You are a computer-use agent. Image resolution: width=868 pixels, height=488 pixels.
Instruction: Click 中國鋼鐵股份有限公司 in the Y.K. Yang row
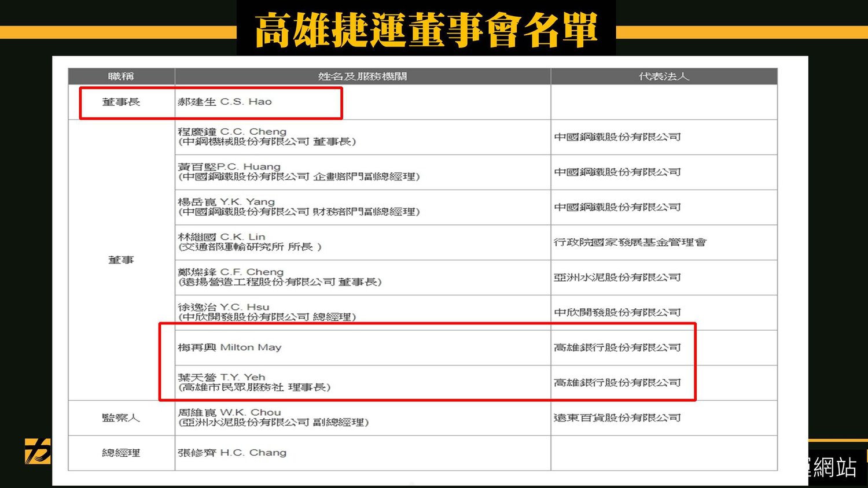(x=617, y=207)
